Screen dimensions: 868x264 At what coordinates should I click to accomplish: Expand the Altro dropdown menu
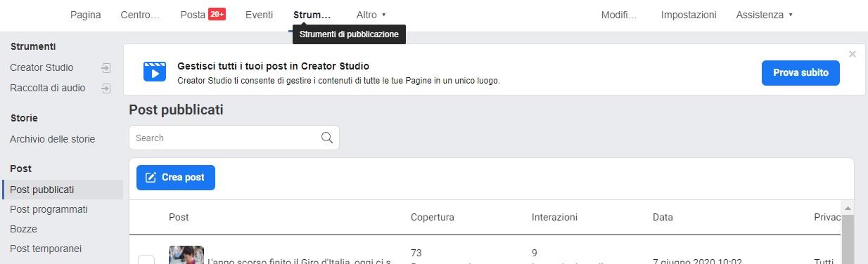coord(371,15)
